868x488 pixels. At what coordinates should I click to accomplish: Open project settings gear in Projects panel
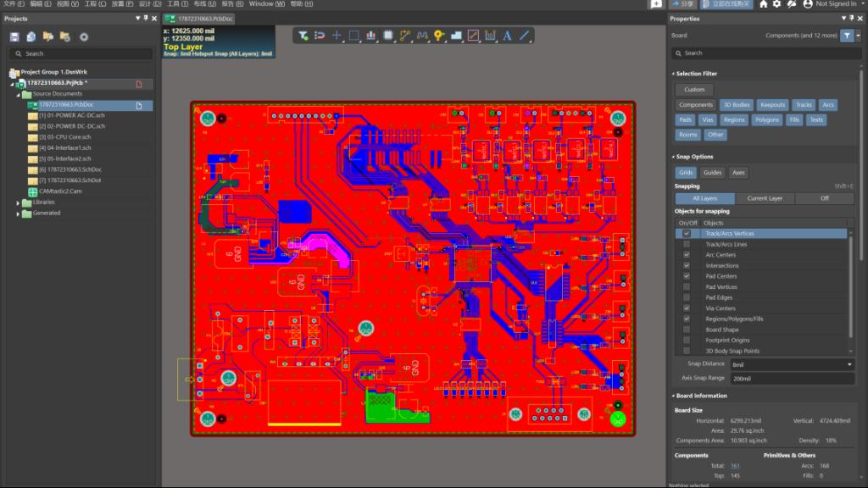click(84, 36)
